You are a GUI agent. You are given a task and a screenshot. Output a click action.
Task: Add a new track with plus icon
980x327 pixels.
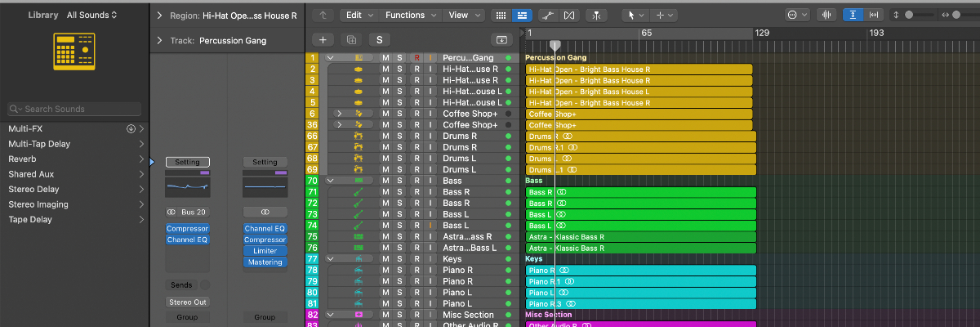click(x=323, y=39)
